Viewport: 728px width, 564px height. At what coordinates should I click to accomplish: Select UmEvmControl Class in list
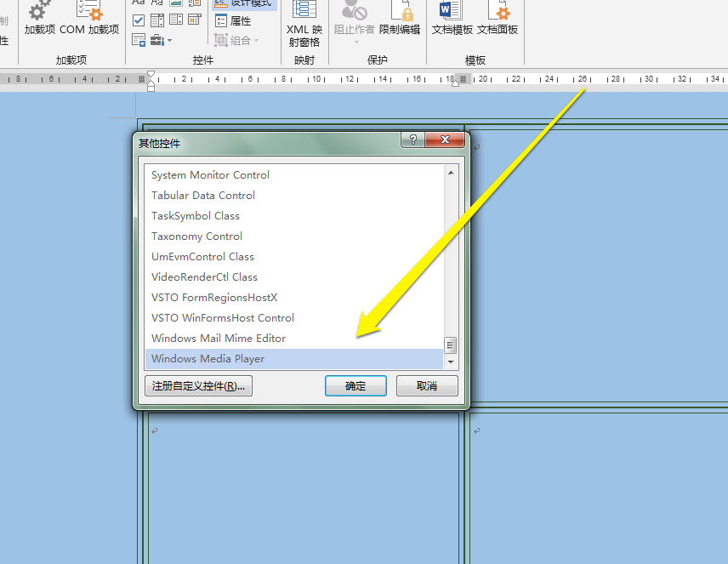[x=294, y=257]
